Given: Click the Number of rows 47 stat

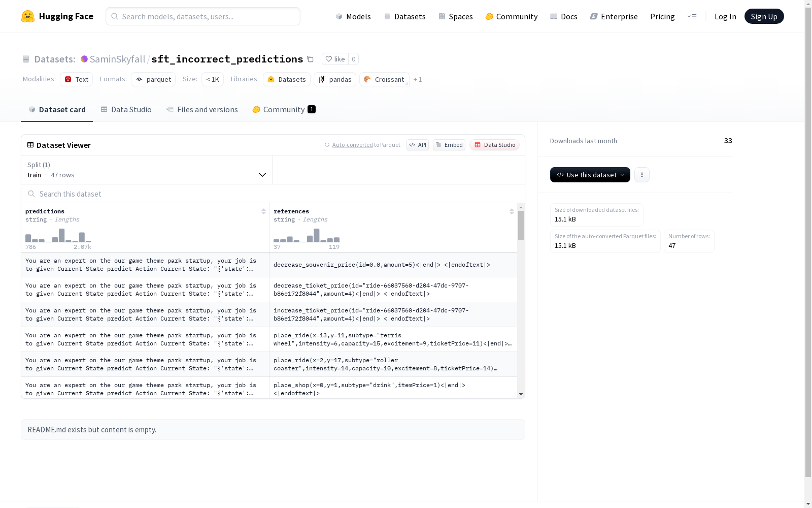Looking at the screenshot, I should click(x=689, y=241).
